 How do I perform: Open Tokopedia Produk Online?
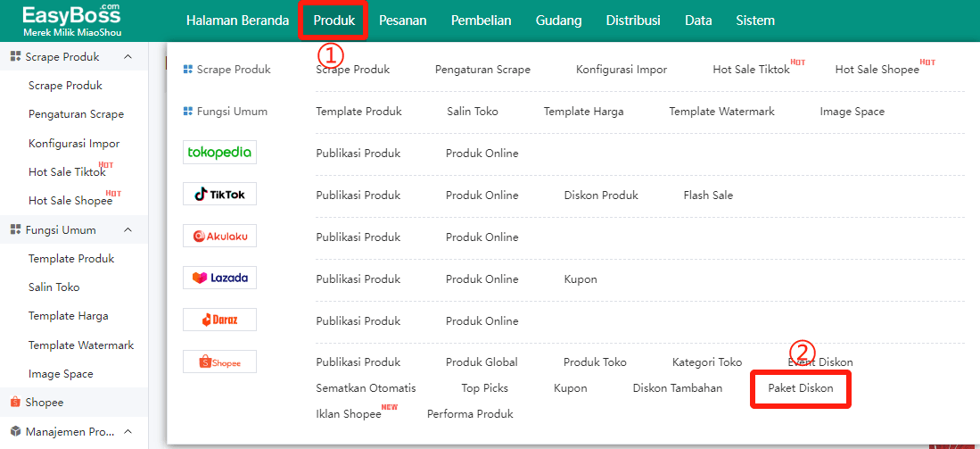pos(482,154)
